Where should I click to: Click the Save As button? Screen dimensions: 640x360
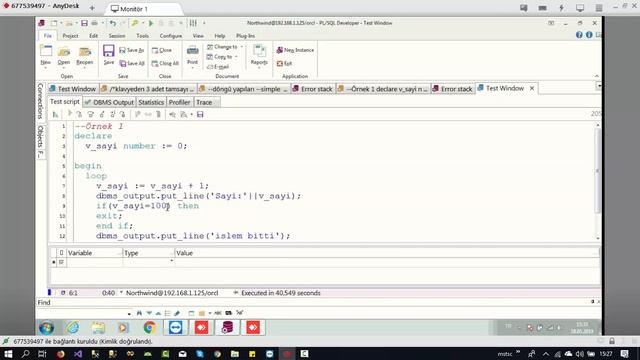point(131,50)
